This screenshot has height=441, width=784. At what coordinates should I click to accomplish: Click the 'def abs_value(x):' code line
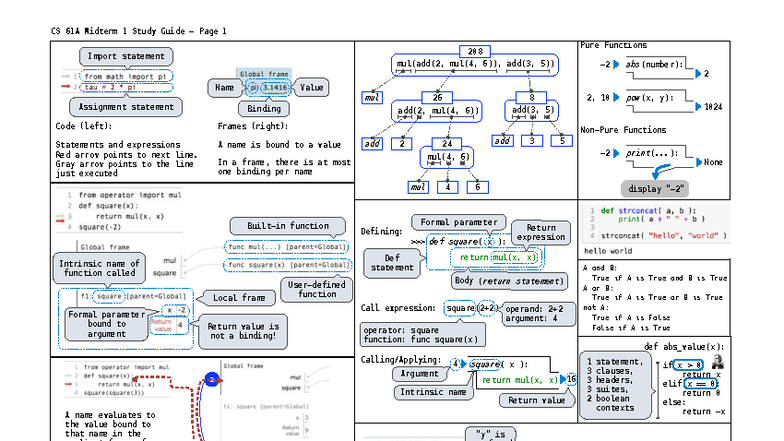point(684,346)
